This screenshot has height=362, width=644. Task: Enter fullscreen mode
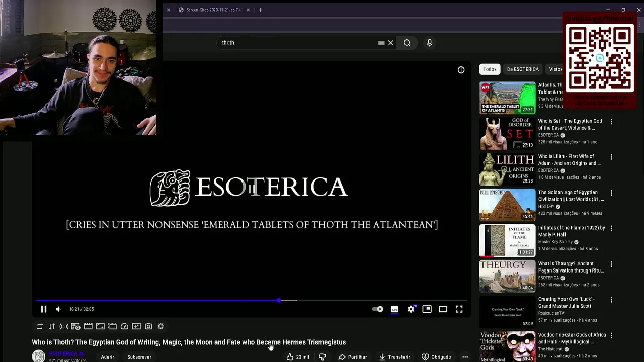coord(459,309)
